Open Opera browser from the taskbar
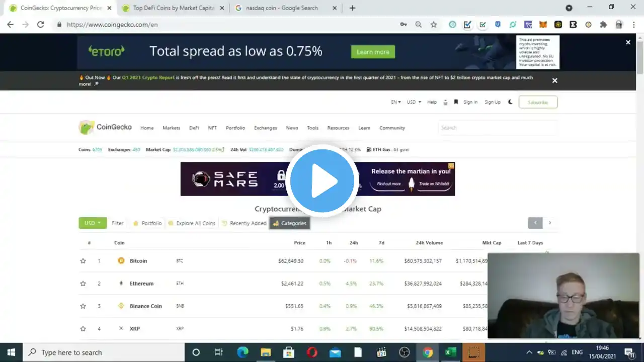This screenshot has height=362, width=644. click(312, 352)
